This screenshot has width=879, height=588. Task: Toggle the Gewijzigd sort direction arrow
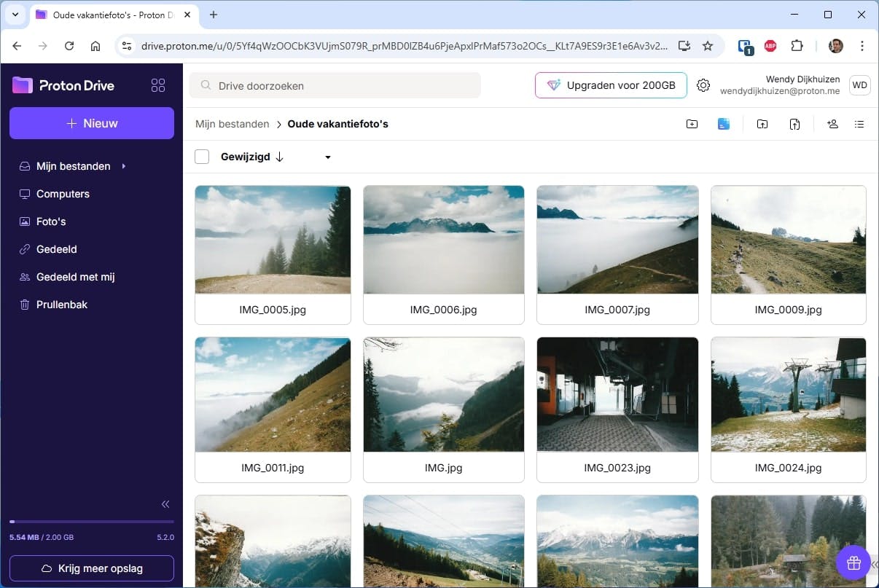281,157
